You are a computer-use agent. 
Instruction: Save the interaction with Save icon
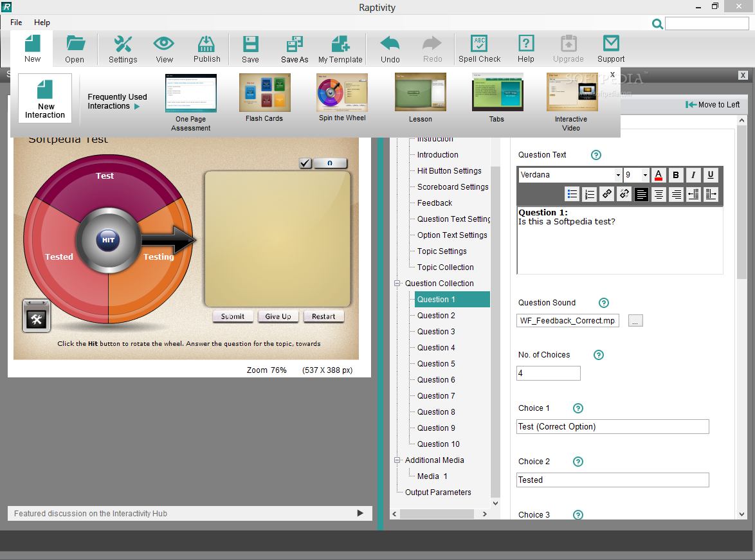click(250, 49)
